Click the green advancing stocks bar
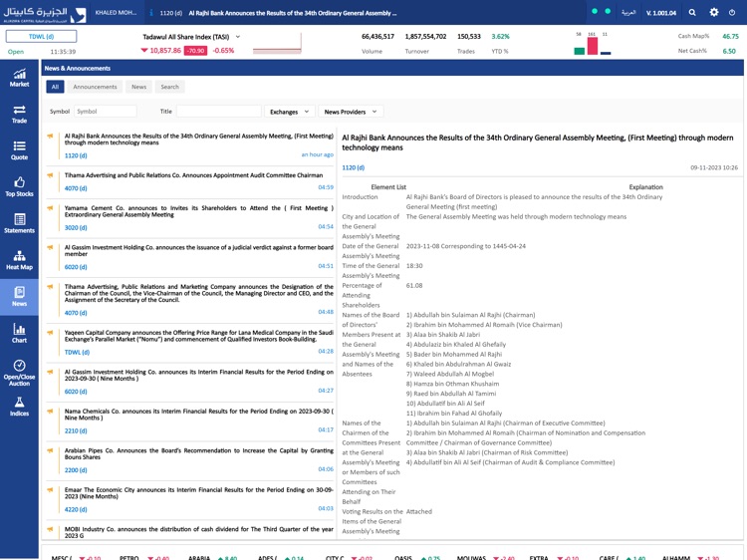Screen dimensions: 747x560 pos(580,51)
